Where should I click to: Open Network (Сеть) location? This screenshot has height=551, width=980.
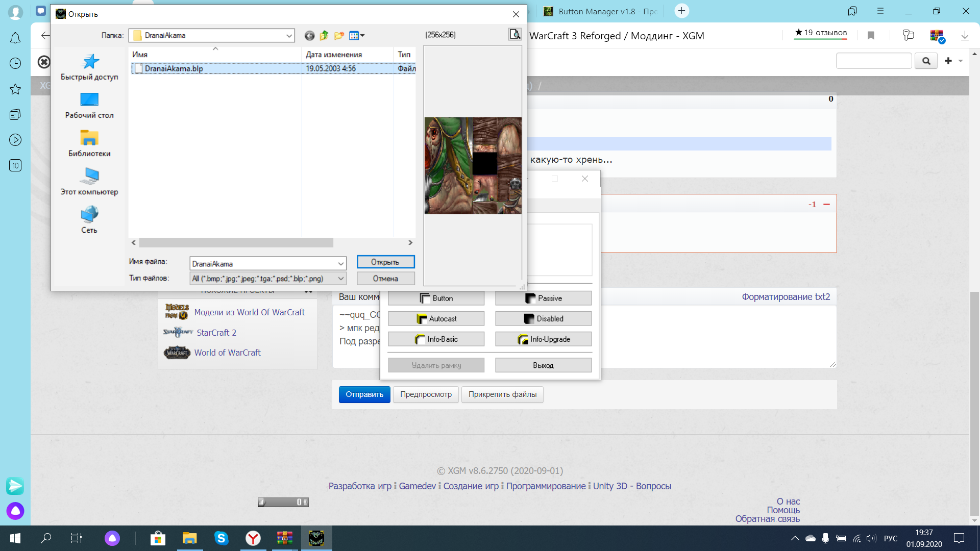tap(89, 220)
